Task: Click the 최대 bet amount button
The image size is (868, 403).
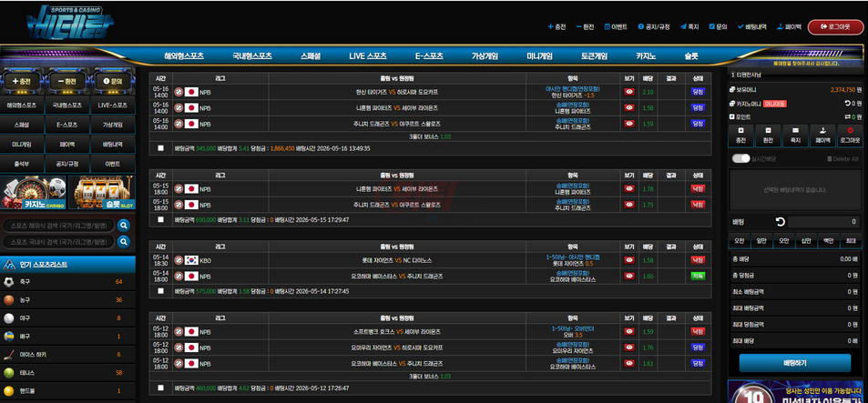Action: pyautogui.click(x=851, y=240)
